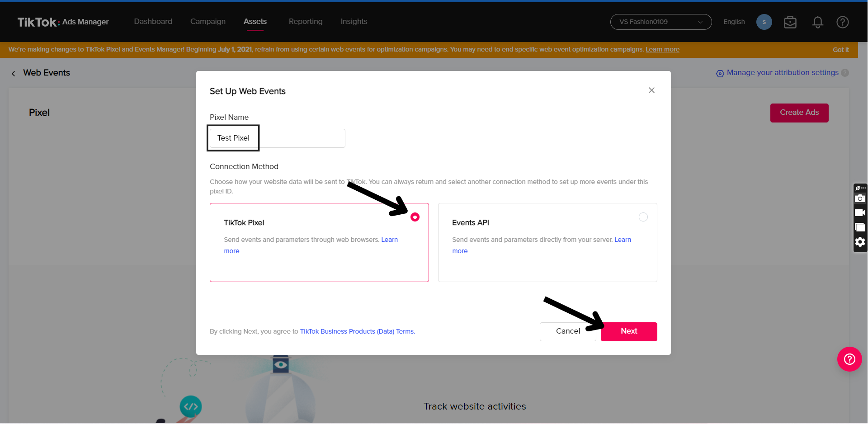Open the help question mark in header
This screenshot has width=868, height=424.
click(843, 22)
